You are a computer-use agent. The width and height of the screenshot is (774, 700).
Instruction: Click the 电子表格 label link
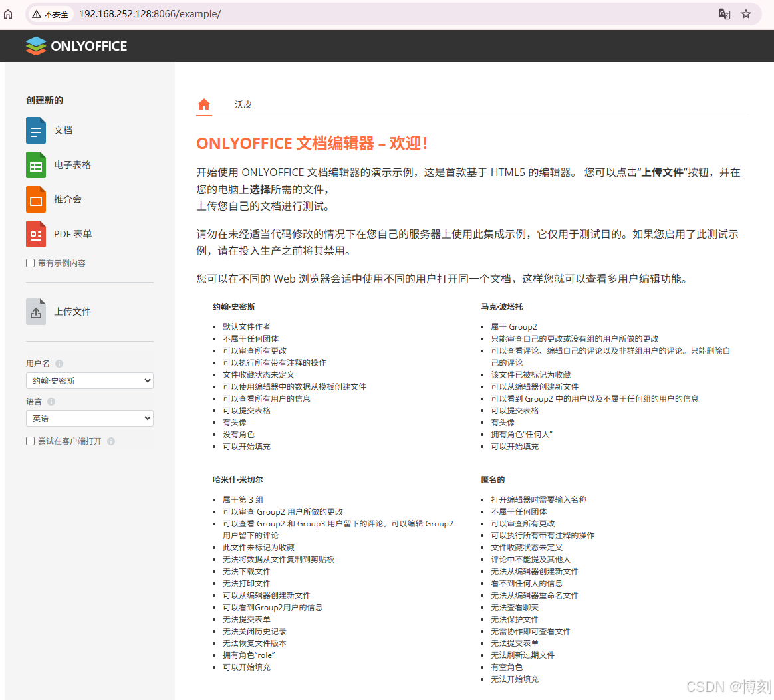coord(72,165)
